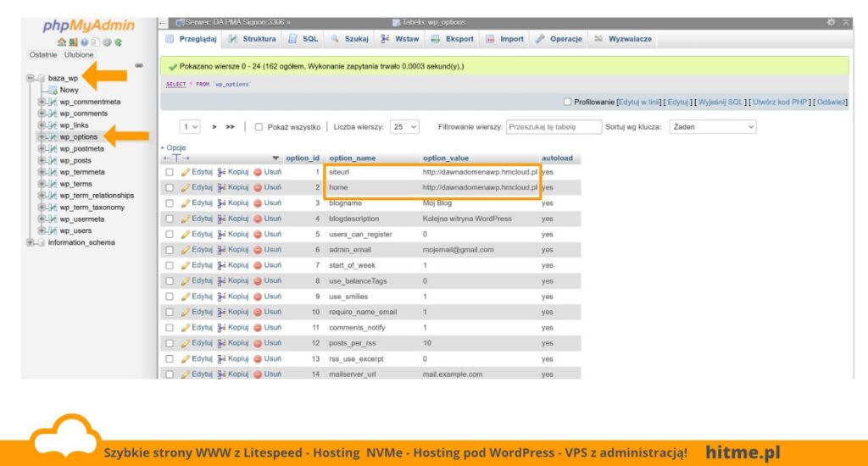Click the link chain icon in navigation panel
The image size is (868, 466).
[x=139, y=65]
